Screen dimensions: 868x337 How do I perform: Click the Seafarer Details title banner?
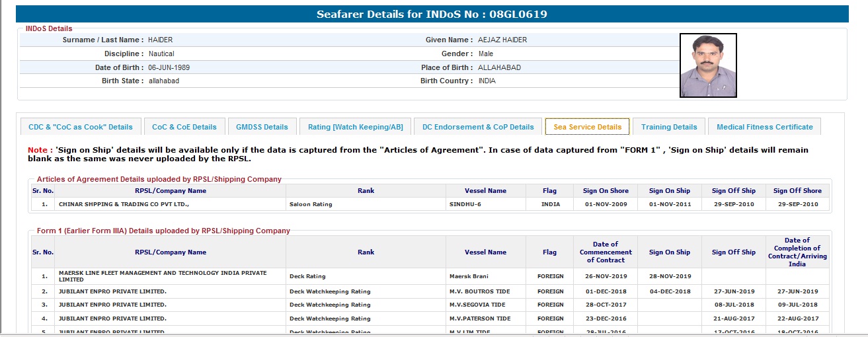pyautogui.click(x=432, y=14)
